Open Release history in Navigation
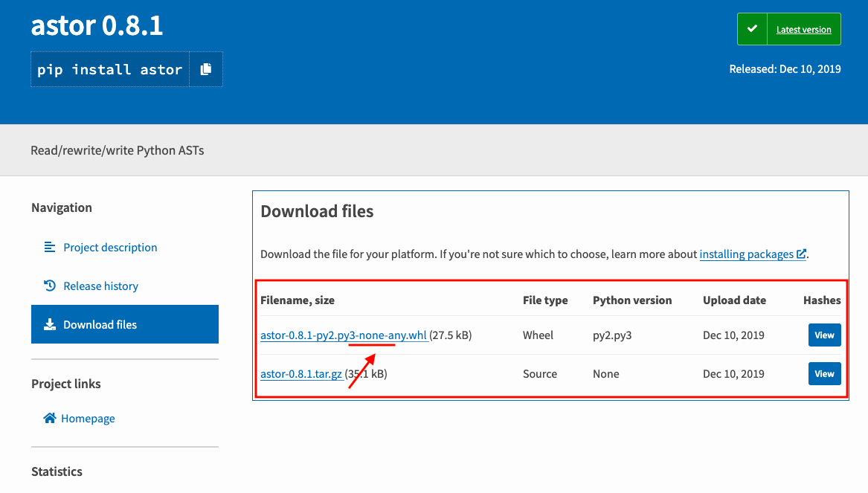 pos(100,286)
